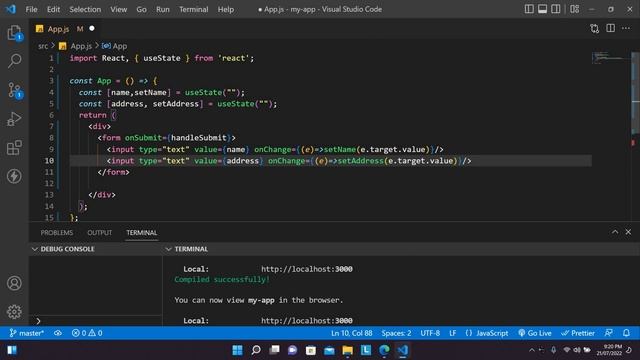Maximize the panel with the chevron
Screen dimensions: 640x360
click(615, 232)
